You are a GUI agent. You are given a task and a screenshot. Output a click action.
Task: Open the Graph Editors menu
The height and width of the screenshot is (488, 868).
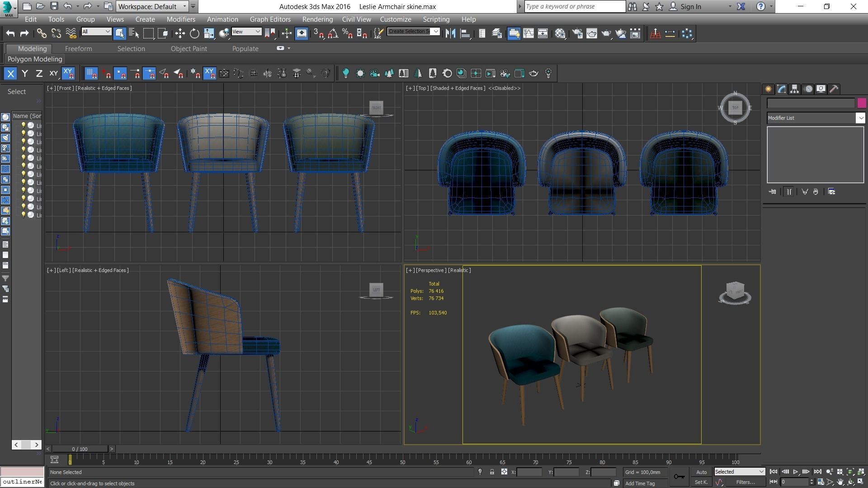[x=270, y=19]
